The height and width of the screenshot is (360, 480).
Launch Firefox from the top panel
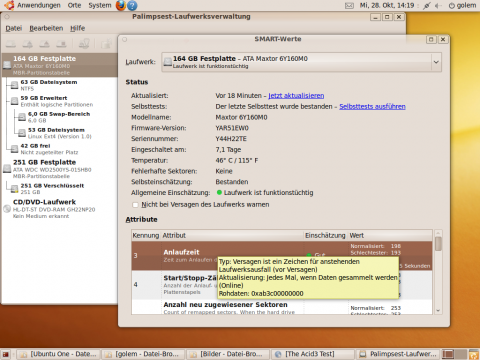pos(121,5)
